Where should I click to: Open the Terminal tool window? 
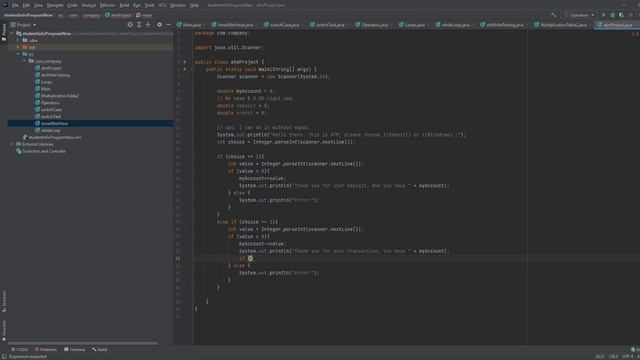coord(75,350)
